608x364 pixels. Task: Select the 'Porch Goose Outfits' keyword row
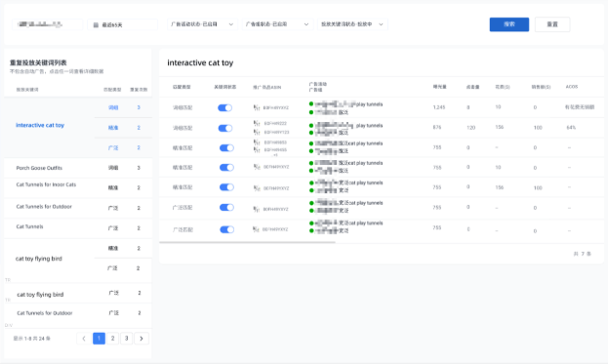click(78, 168)
